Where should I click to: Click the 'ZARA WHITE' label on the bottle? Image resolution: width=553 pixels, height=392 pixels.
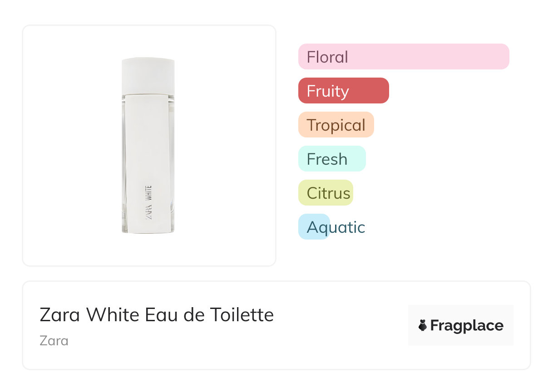[x=148, y=202]
